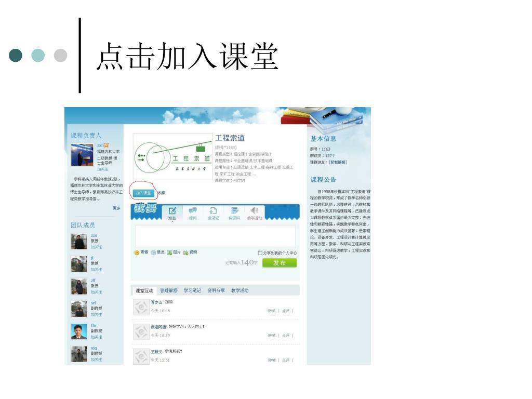Click 点评 on the 百岁山 post
The height and width of the screenshot is (399, 532).
pyautogui.click(x=286, y=311)
